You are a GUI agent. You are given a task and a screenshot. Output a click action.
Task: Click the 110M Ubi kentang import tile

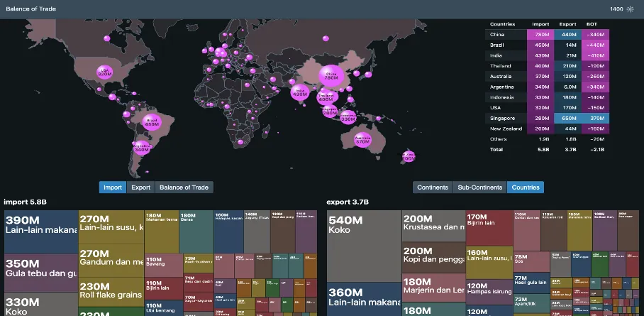(x=163, y=308)
